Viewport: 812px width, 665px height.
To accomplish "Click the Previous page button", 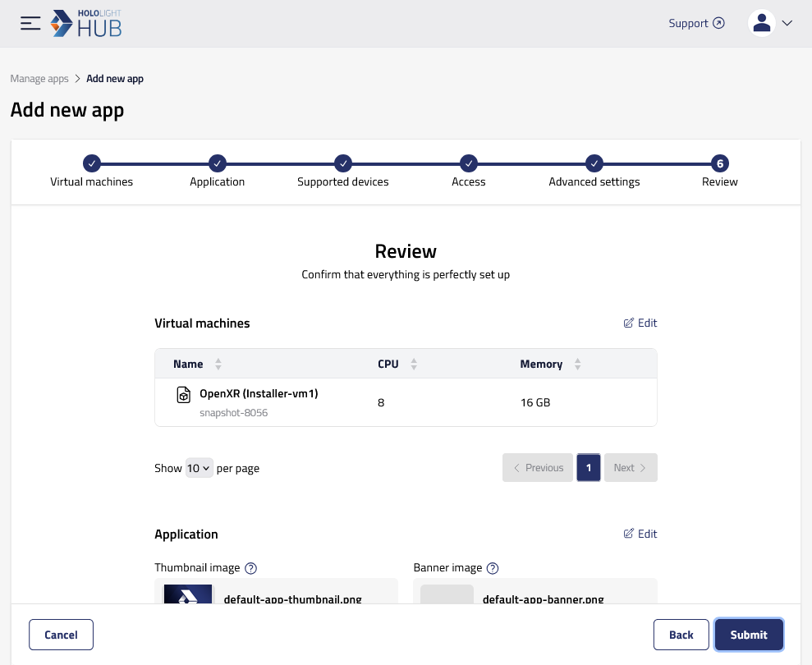I will [x=538, y=468].
